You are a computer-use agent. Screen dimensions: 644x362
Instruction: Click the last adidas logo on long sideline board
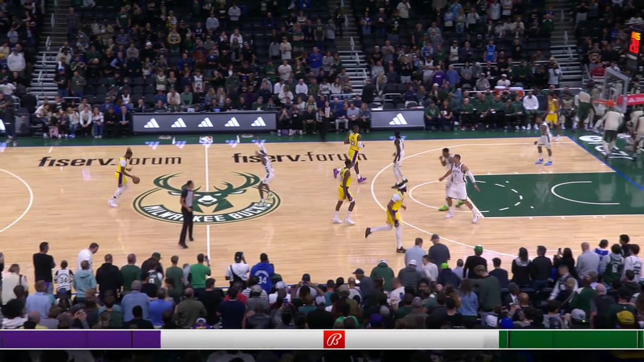point(259,122)
